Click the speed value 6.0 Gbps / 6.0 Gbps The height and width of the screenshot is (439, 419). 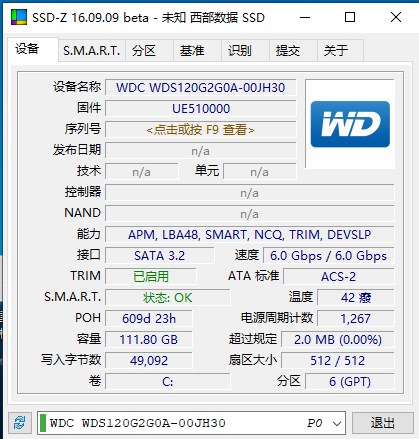(x=329, y=256)
